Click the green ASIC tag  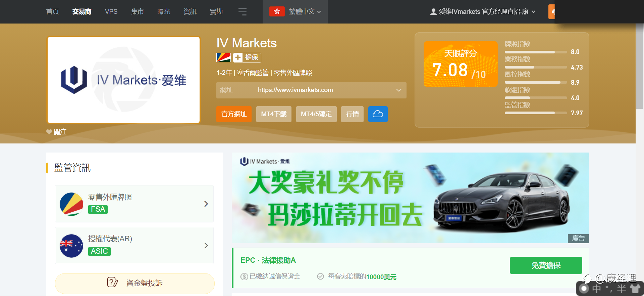click(99, 251)
